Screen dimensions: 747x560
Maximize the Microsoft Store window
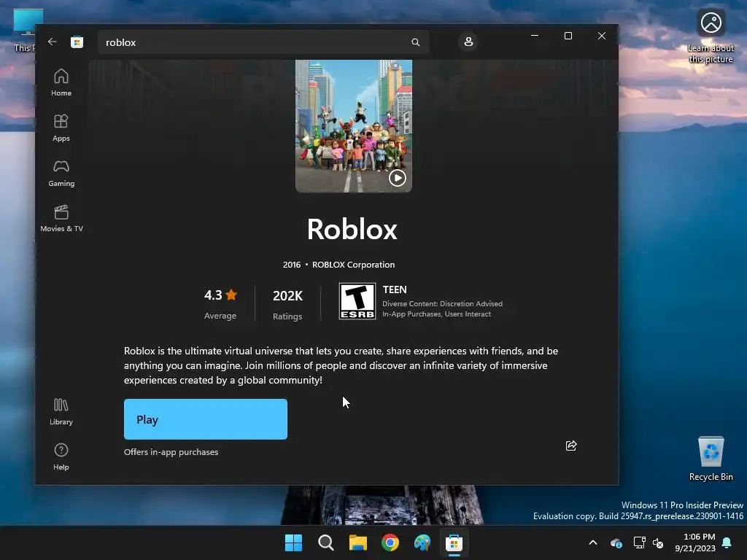(568, 36)
